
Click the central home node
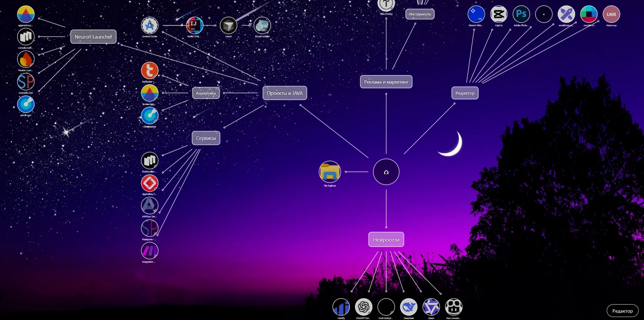point(386,172)
